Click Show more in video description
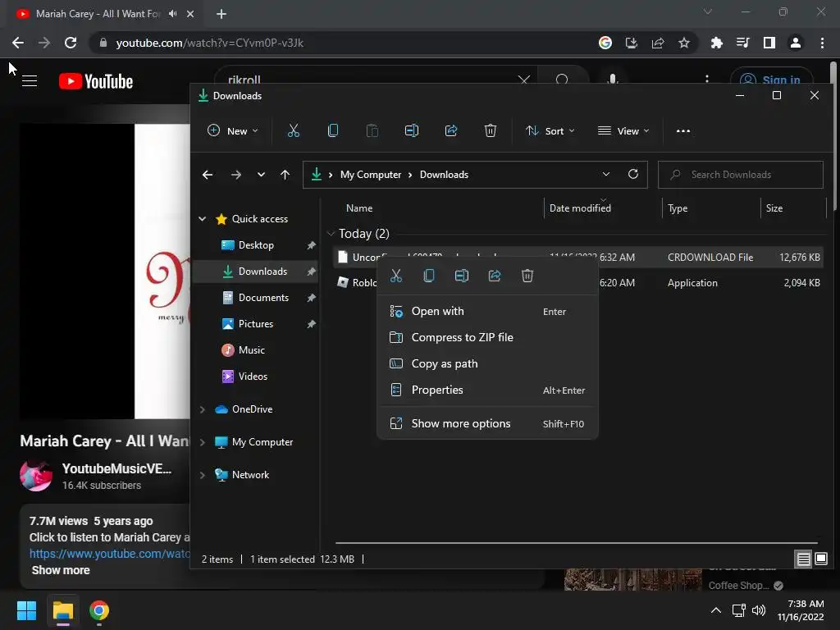The width and height of the screenshot is (840, 630). tap(61, 570)
